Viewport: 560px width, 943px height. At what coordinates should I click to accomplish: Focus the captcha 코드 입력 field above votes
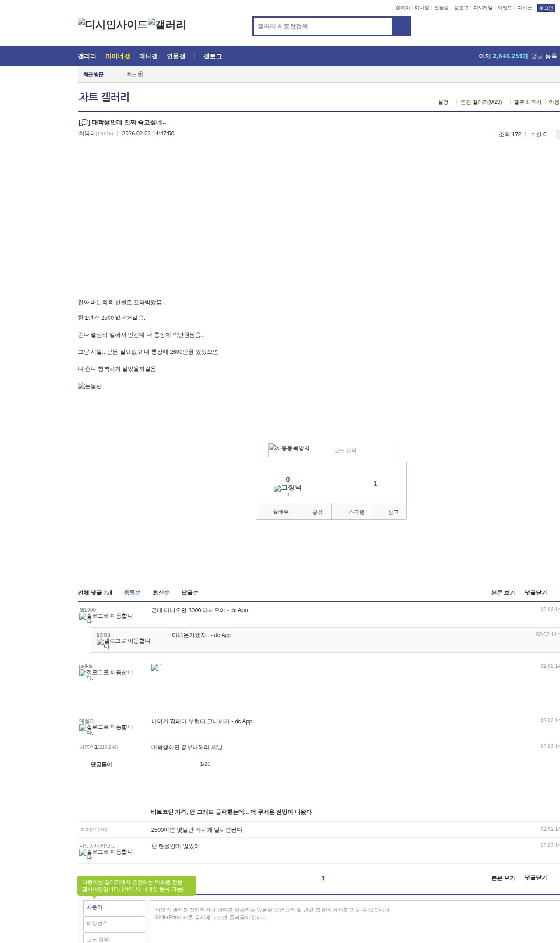(x=363, y=450)
